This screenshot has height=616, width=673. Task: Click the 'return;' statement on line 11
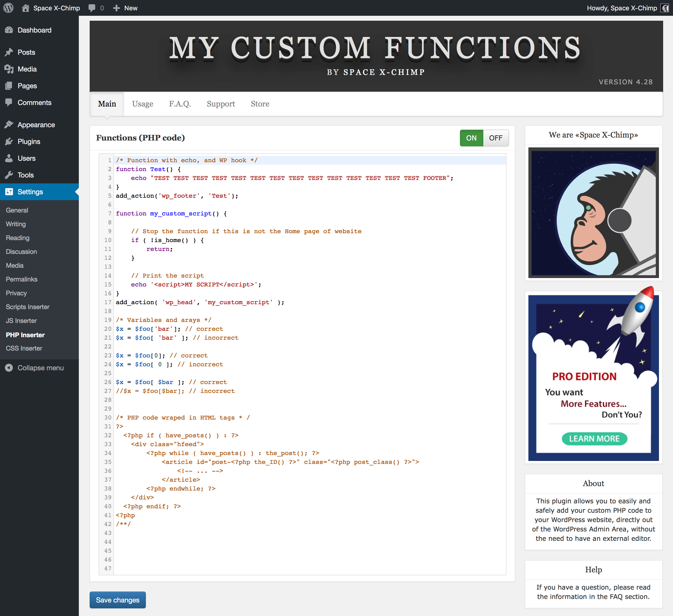pyautogui.click(x=160, y=249)
